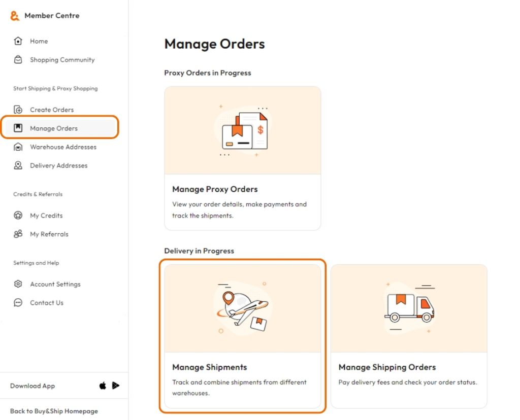The image size is (520, 420).
Task: Click the Shopping Community bag icon
Action: click(x=18, y=60)
